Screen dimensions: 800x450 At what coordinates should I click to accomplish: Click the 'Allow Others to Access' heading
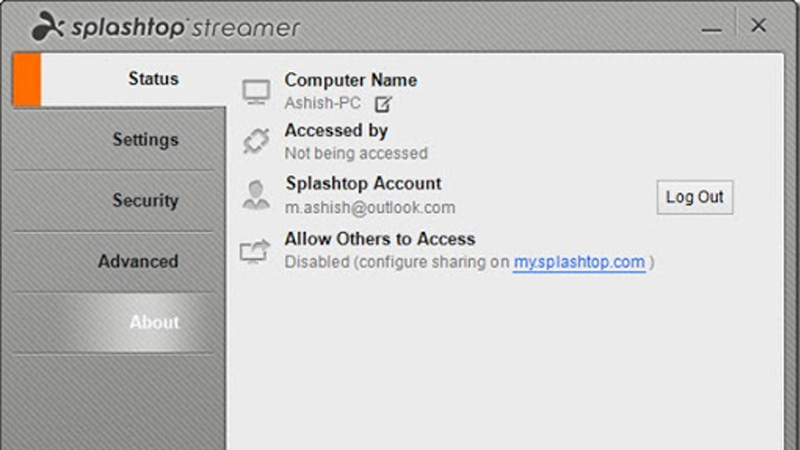tap(380, 239)
